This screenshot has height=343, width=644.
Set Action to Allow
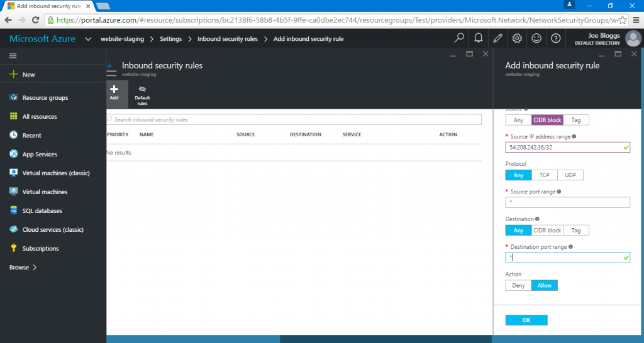click(545, 286)
